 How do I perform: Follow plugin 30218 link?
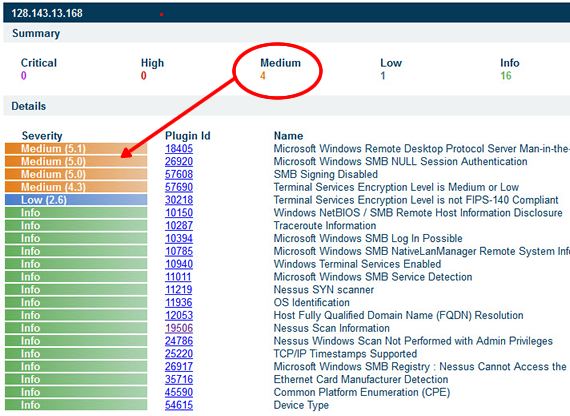179,200
